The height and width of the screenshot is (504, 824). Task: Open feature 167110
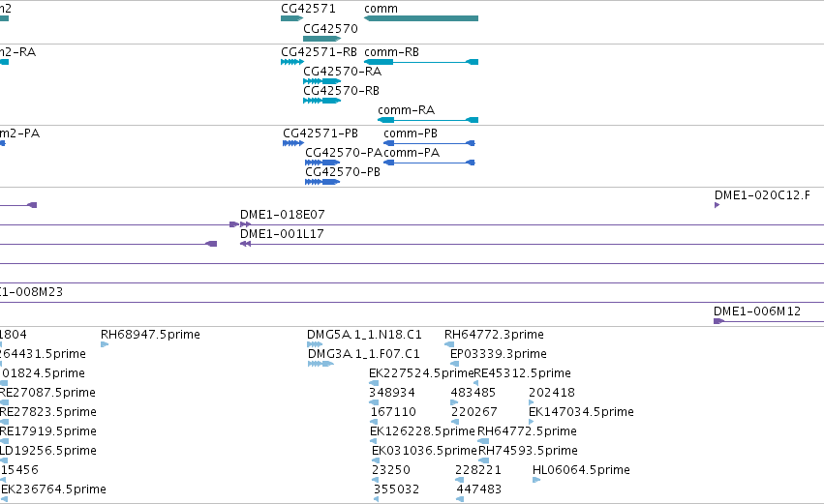(374, 422)
